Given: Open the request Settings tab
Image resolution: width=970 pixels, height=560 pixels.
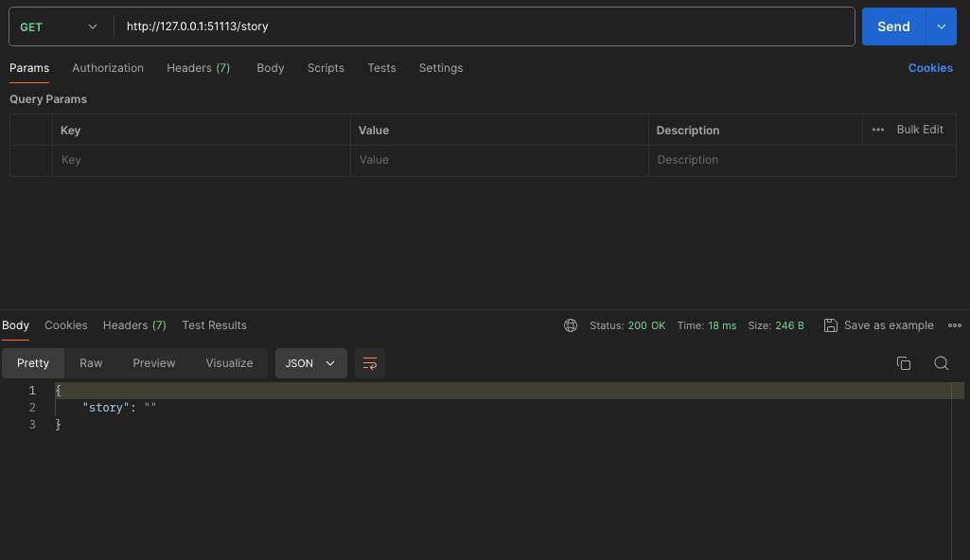Looking at the screenshot, I should pyautogui.click(x=440, y=68).
